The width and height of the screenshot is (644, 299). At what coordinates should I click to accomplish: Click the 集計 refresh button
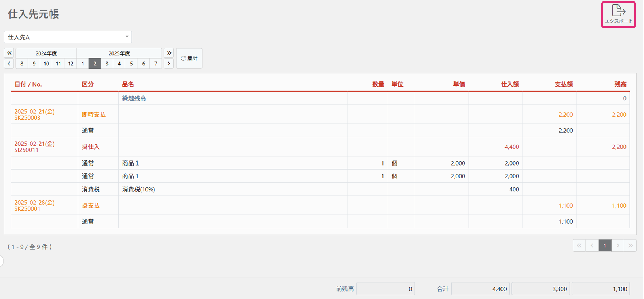(x=189, y=58)
